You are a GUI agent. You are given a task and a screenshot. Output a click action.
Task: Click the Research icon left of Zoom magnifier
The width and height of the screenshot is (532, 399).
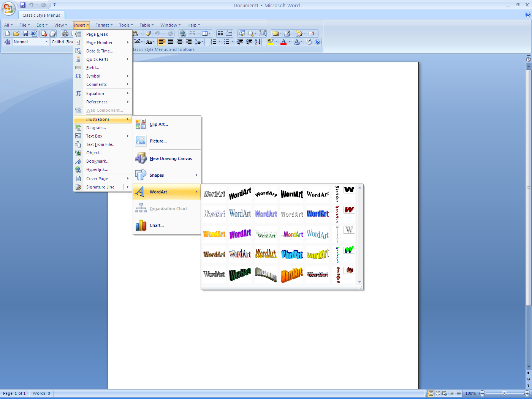242,33
